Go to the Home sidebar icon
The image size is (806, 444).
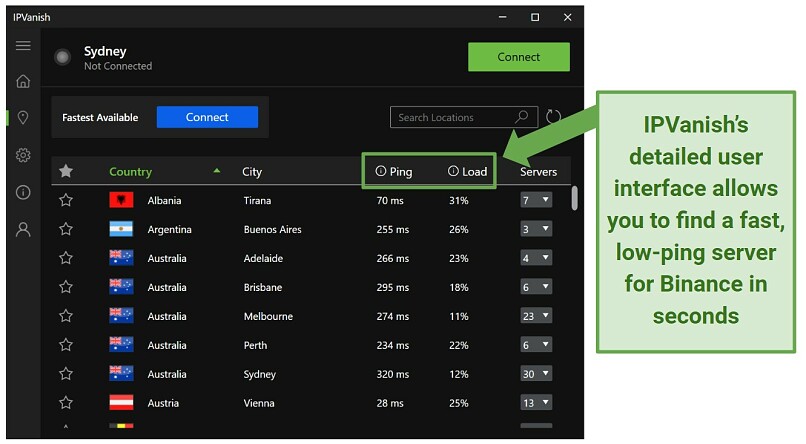click(x=23, y=81)
